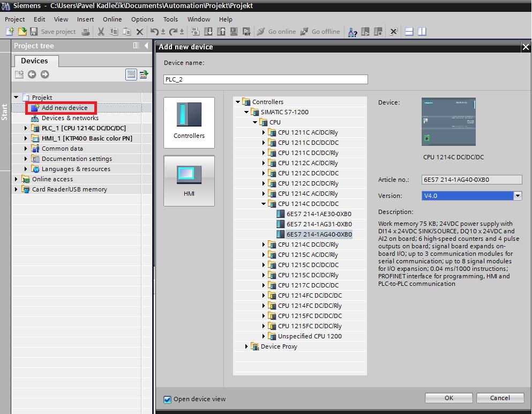The width and height of the screenshot is (532, 414).
Task: Click the Upload from device icon
Action: point(221,32)
